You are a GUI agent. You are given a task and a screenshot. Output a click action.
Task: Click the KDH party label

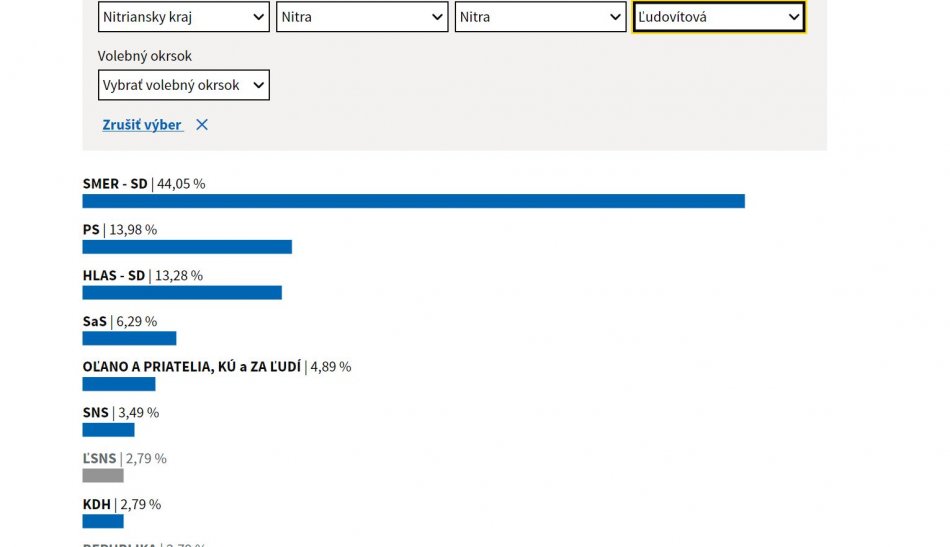[x=96, y=504]
